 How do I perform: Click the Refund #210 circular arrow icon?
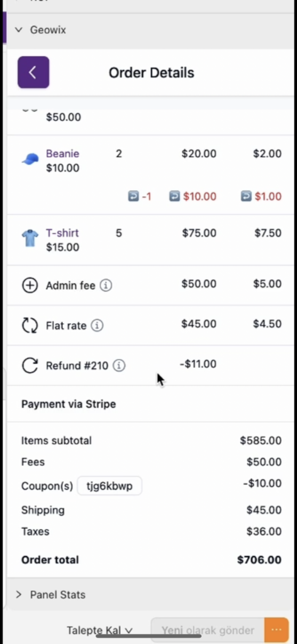30,365
